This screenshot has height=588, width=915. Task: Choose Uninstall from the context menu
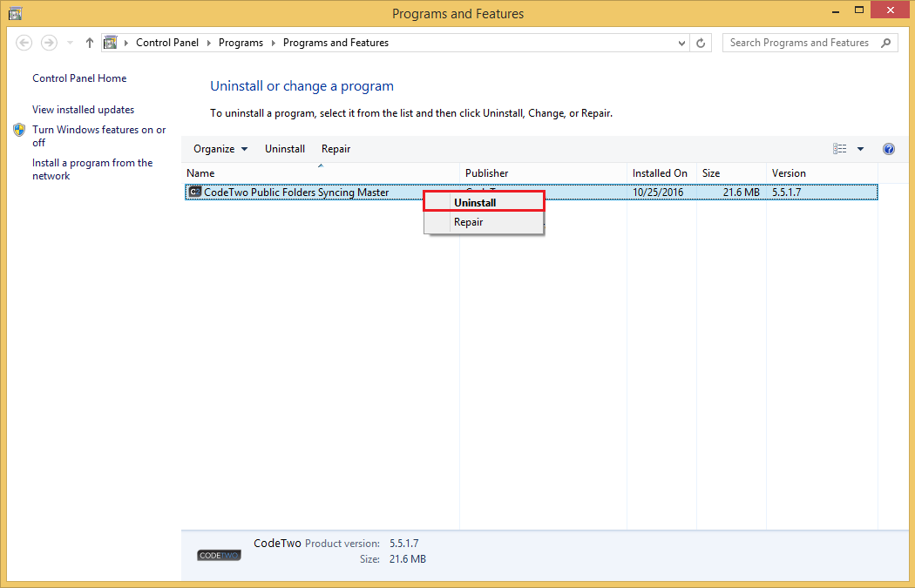click(484, 202)
